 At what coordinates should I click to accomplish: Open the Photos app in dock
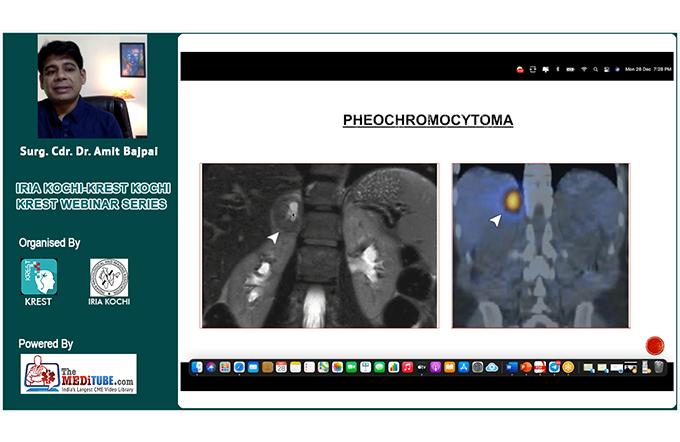coord(337,367)
